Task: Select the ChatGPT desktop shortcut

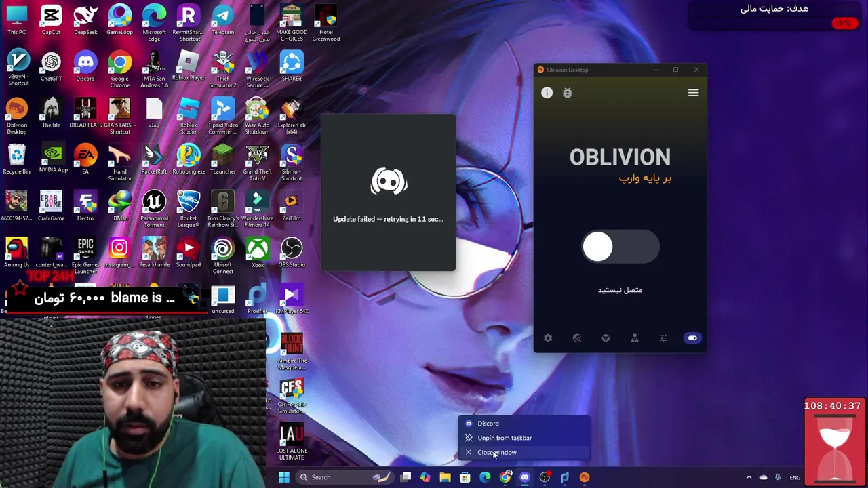Action: [x=51, y=66]
